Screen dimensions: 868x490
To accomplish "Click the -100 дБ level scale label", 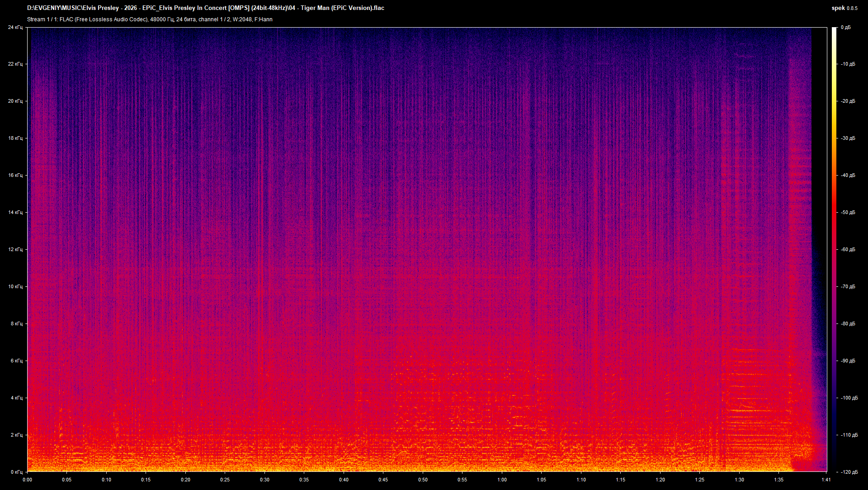I will (849, 398).
